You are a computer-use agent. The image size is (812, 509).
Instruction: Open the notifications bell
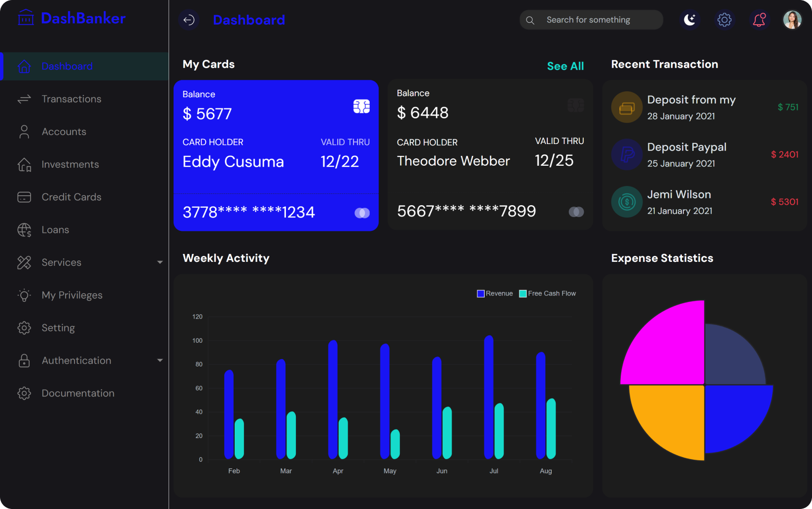(759, 20)
